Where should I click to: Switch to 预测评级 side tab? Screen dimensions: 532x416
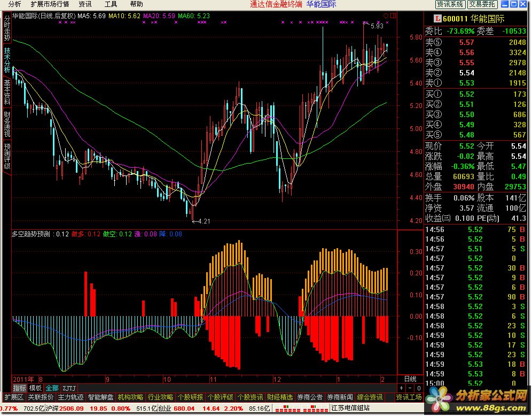[7, 156]
